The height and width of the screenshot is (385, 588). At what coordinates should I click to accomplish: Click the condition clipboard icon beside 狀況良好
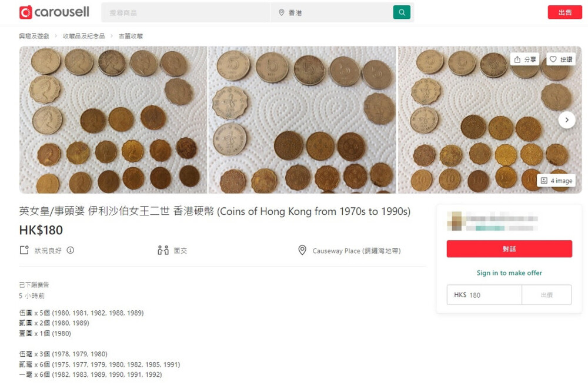[24, 250]
